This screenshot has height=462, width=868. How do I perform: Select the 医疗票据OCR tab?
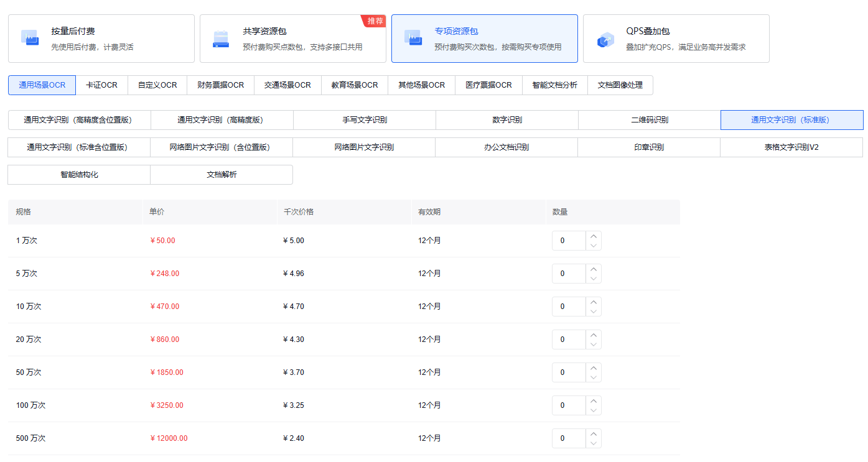(488, 85)
